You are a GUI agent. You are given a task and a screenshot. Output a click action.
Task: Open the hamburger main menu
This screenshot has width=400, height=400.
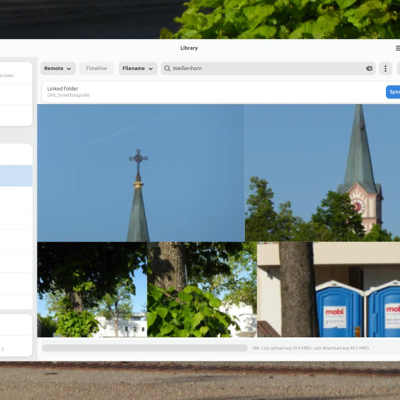pos(397,48)
